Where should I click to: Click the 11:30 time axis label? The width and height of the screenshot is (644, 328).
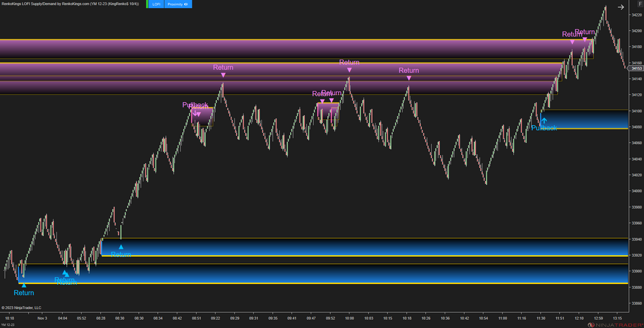click(541, 318)
